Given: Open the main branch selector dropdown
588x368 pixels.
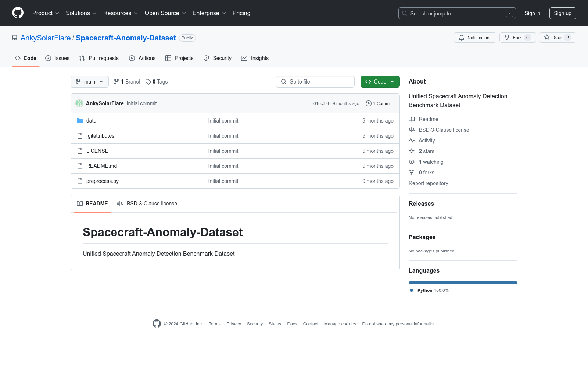Looking at the screenshot, I should pyautogui.click(x=90, y=82).
